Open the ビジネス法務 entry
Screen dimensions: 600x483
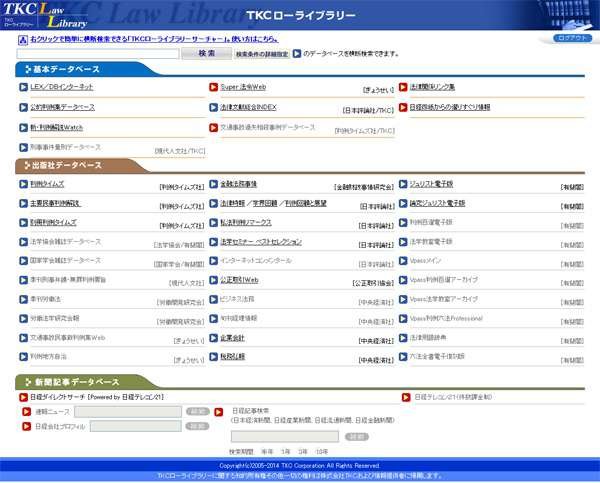(x=237, y=299)
